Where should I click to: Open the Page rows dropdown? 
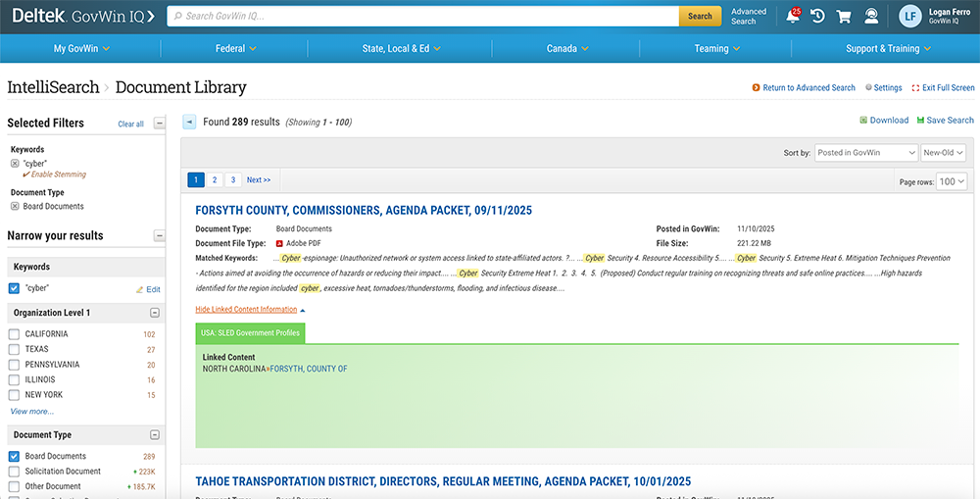coord(952,181)
